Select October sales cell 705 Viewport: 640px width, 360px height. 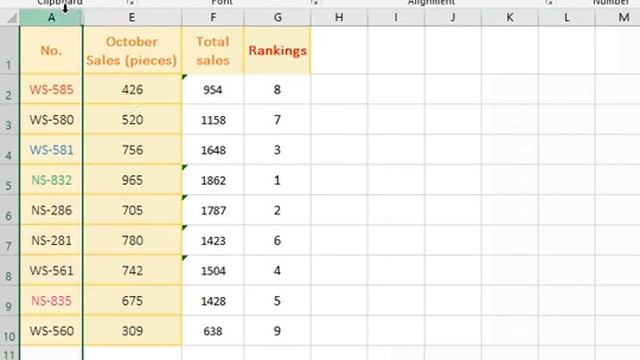click(x=132, y=210)
